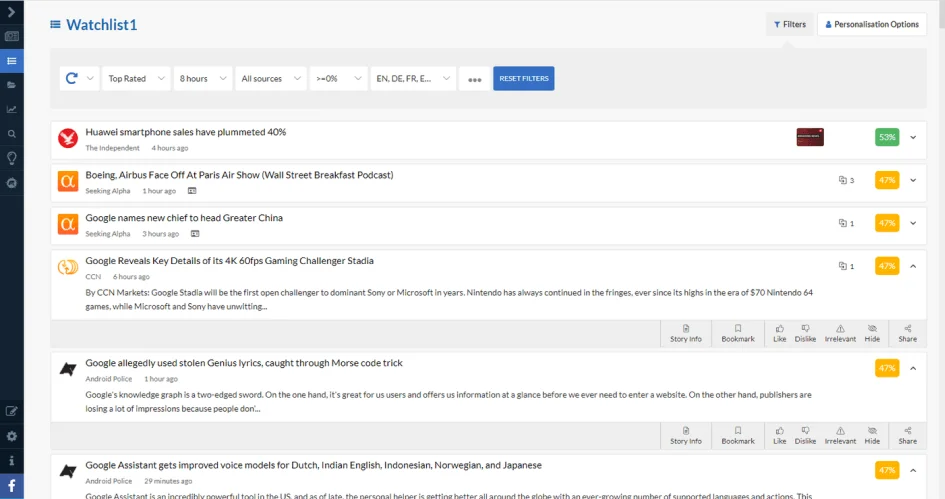945x499 pixels.
Task: Open the dashboard gauge sidebar icon
Action: tap(11, 183)
